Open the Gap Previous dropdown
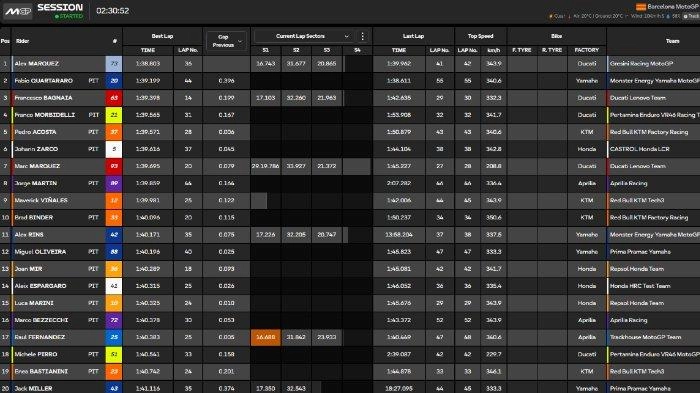Image resolution: width=700 pixels, height=393 pixels. click(x=226, y=41)
